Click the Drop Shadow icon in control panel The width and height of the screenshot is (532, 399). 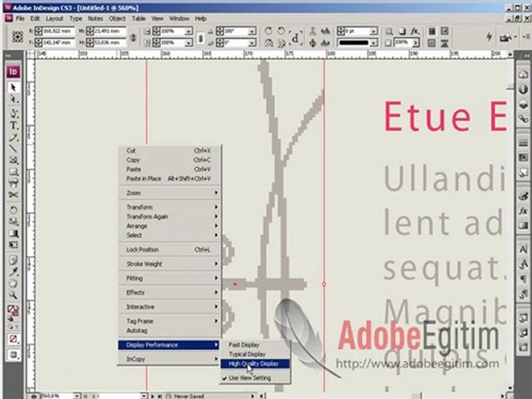click(x=402, y=31)
